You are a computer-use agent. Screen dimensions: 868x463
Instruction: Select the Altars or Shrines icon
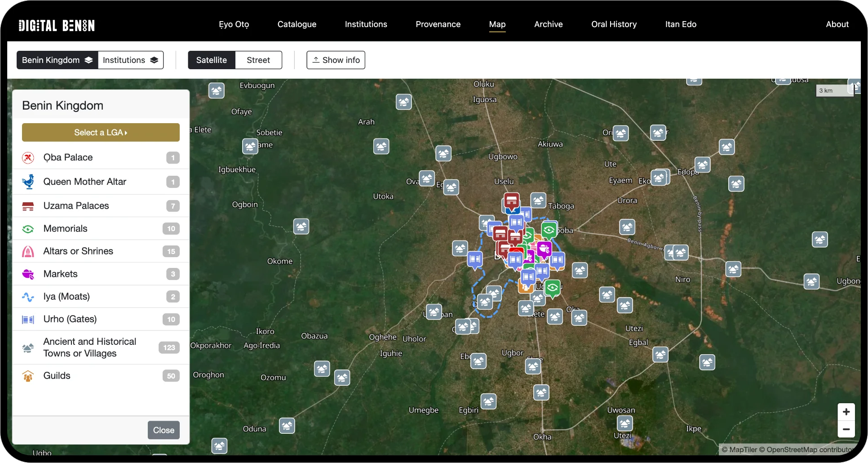pos(28,251)
